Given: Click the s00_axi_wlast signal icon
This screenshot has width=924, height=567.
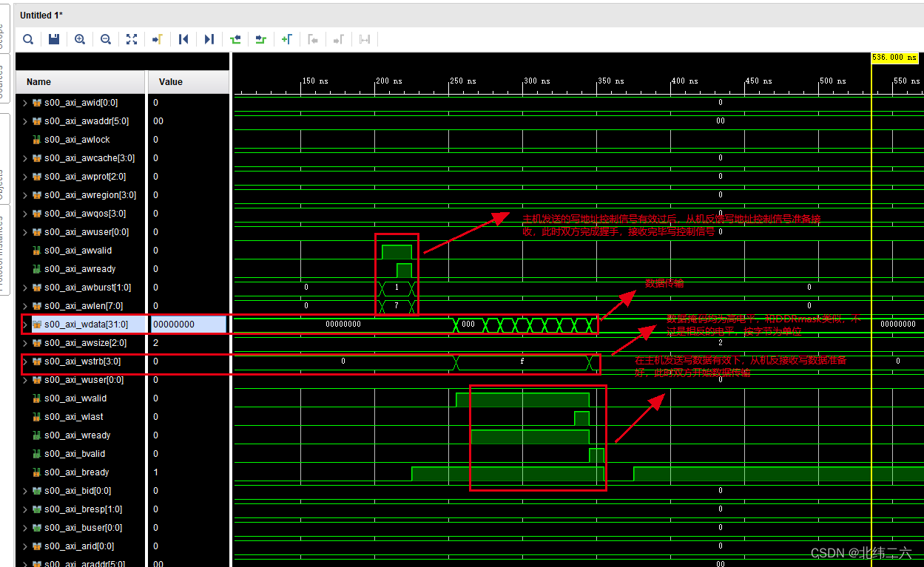Looking at the screenshot, I should [36, 417].
